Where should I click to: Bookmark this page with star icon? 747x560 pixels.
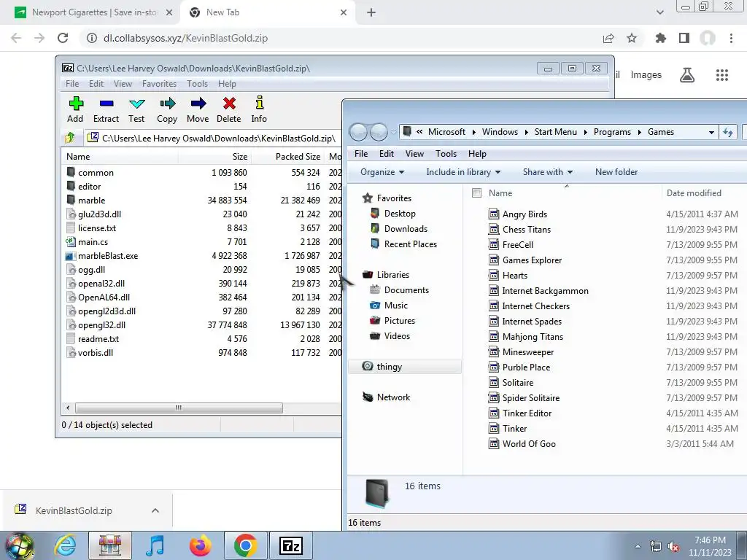click(632, 38)
